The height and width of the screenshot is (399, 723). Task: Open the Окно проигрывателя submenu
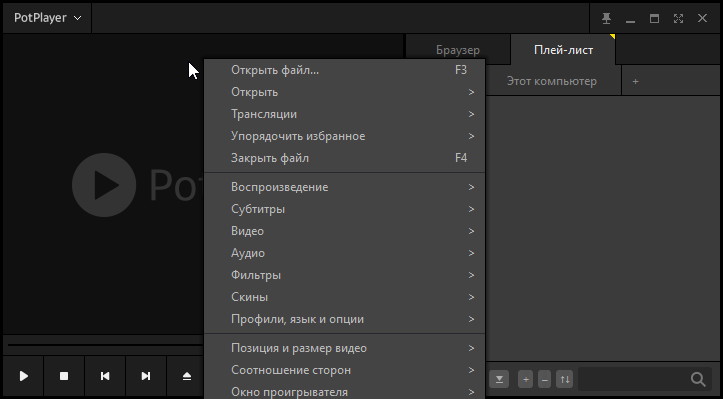(344, 391)
